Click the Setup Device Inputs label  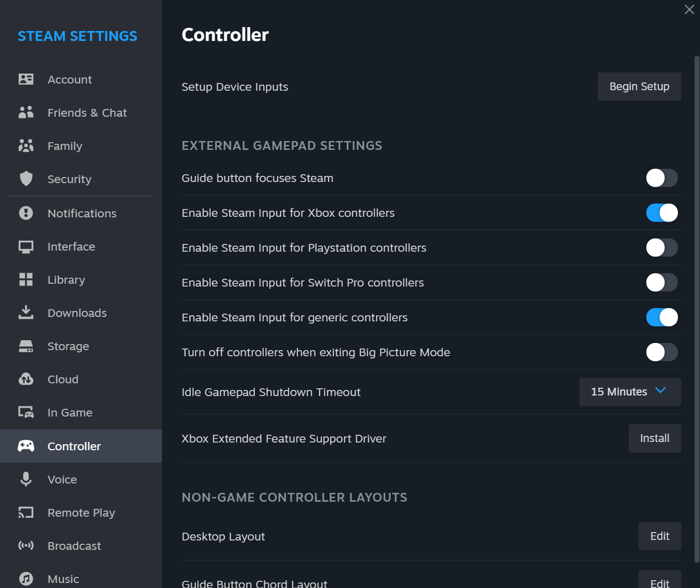pyautogui.click(x=235, y=87)
